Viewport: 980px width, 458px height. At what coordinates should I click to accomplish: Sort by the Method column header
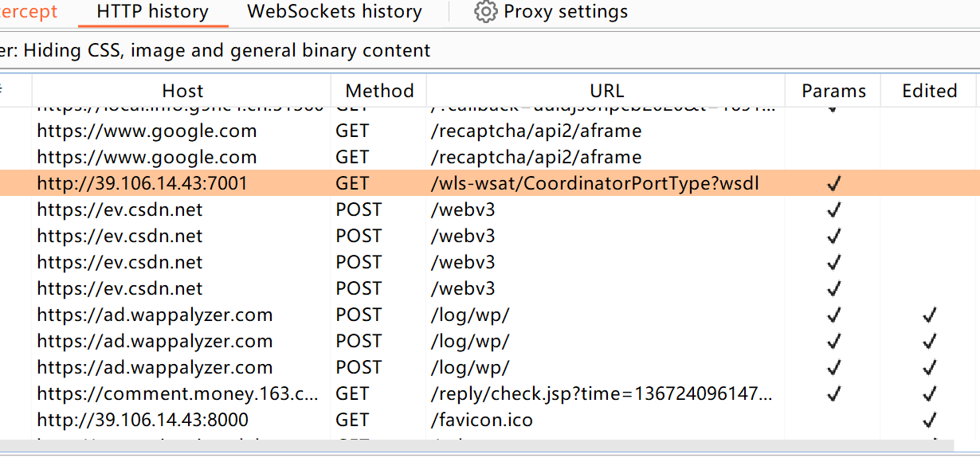pyautogui.click(x=379, y=91)
